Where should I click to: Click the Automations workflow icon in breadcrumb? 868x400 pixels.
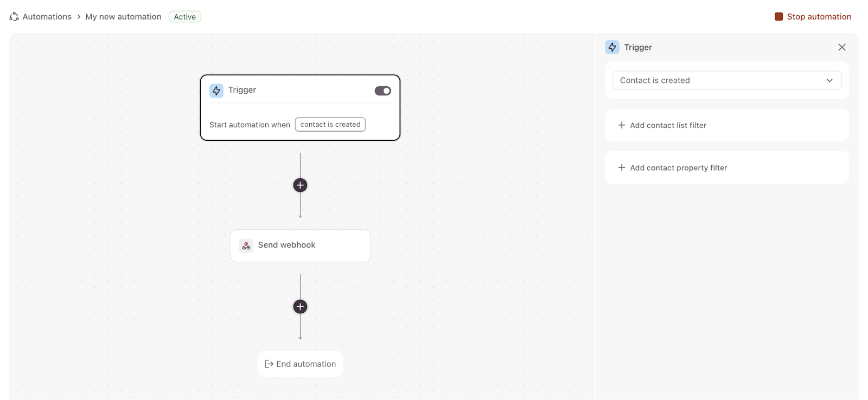point(14,17)
